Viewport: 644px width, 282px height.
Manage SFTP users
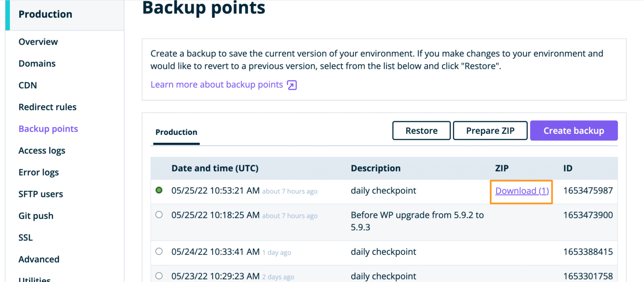pyautogui.click(x=40, y=194)
